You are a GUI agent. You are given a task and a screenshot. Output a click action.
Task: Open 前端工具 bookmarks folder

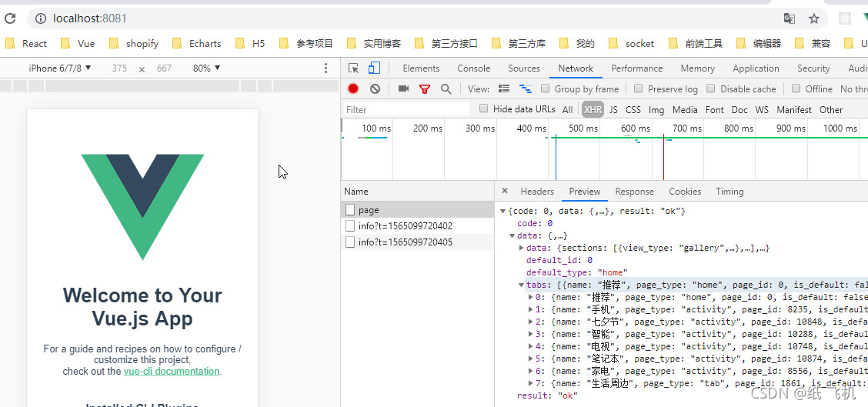point(696,43)
